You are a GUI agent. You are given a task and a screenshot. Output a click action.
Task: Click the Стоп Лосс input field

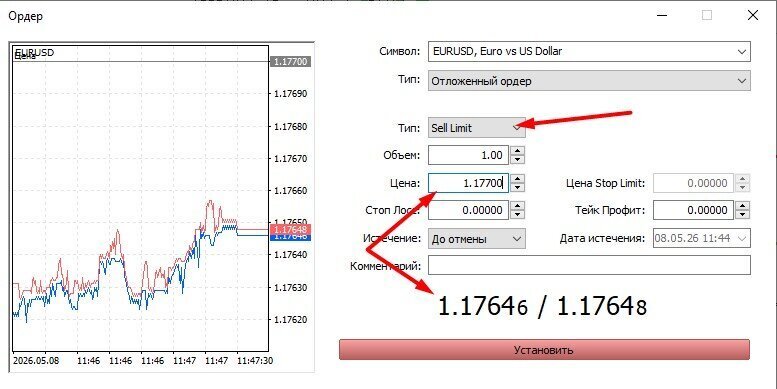469,210
